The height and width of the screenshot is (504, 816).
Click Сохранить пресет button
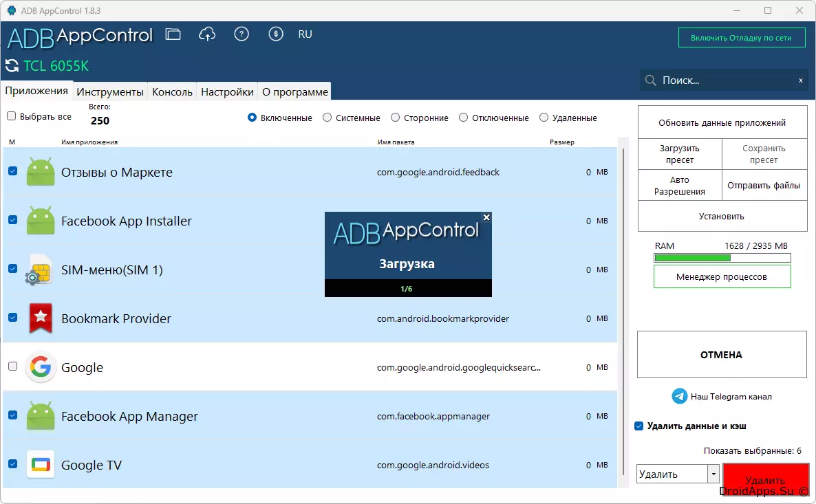point(764,154)
